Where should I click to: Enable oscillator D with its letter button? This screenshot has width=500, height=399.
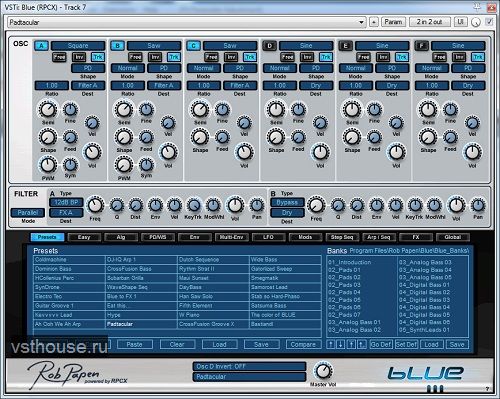tap(269, 46)
